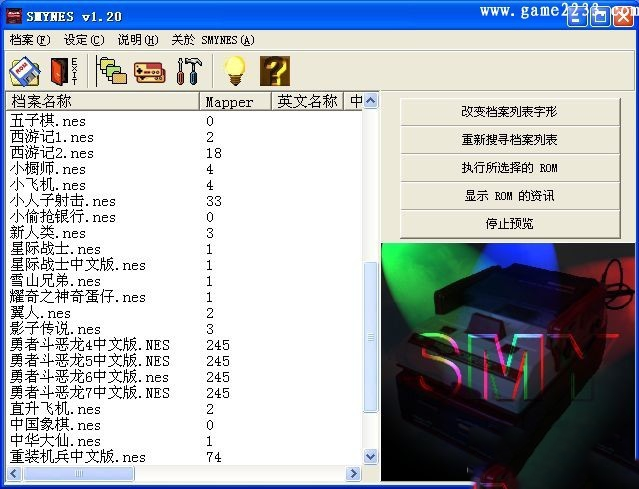The height and width of the screenshot is (489, 639).
Task: Select 翼人.nes in the list
Action: point(40,313)
